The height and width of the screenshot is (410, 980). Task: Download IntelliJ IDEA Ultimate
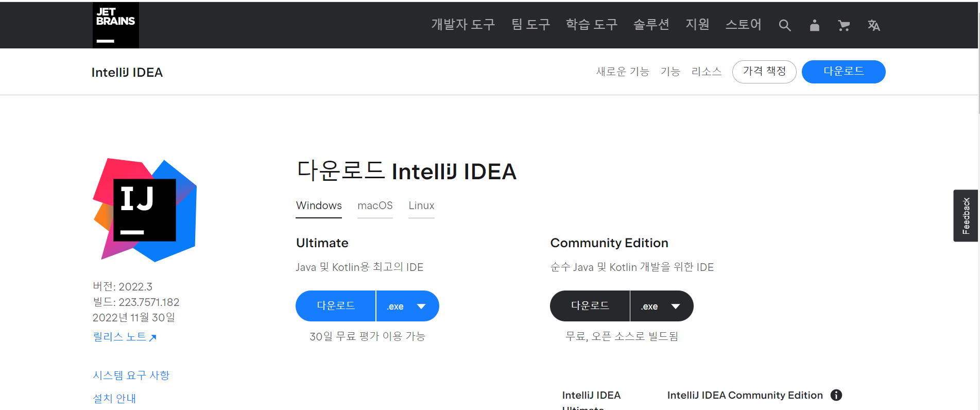click(336, 306)
